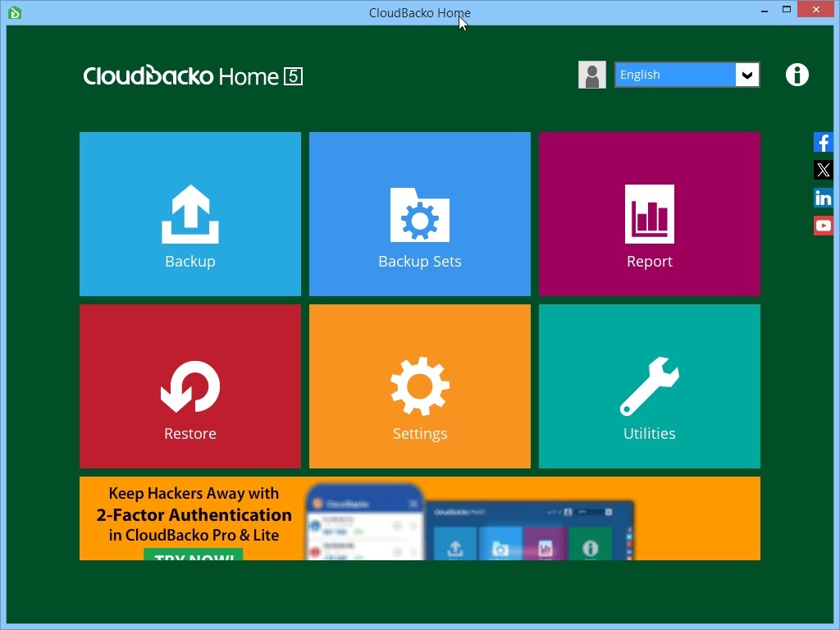The height and width of the screenshot is (630, 840).
Task: Open the Restore tile
Action: [x=190, y=386]
